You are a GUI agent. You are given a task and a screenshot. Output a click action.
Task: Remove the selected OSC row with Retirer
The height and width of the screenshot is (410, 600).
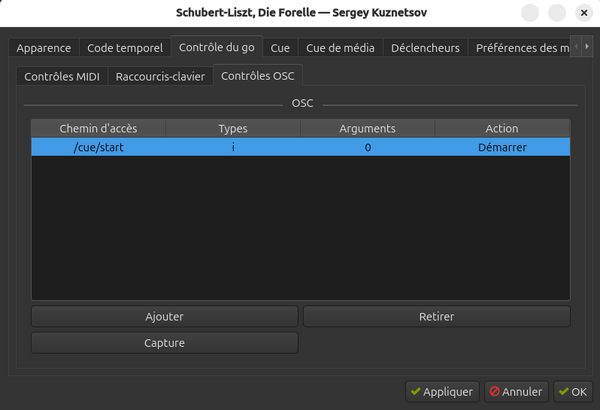(436, 316)
